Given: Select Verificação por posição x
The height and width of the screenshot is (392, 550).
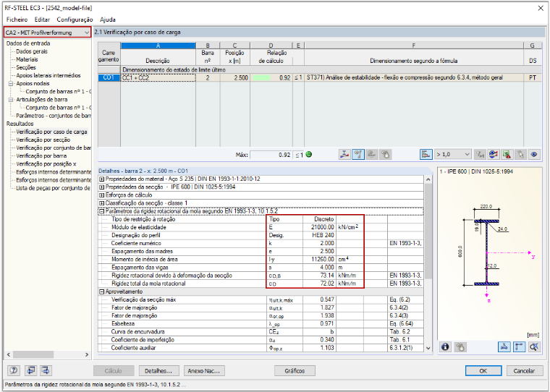Looking at the screenshot, I should (x=46, y=163).
